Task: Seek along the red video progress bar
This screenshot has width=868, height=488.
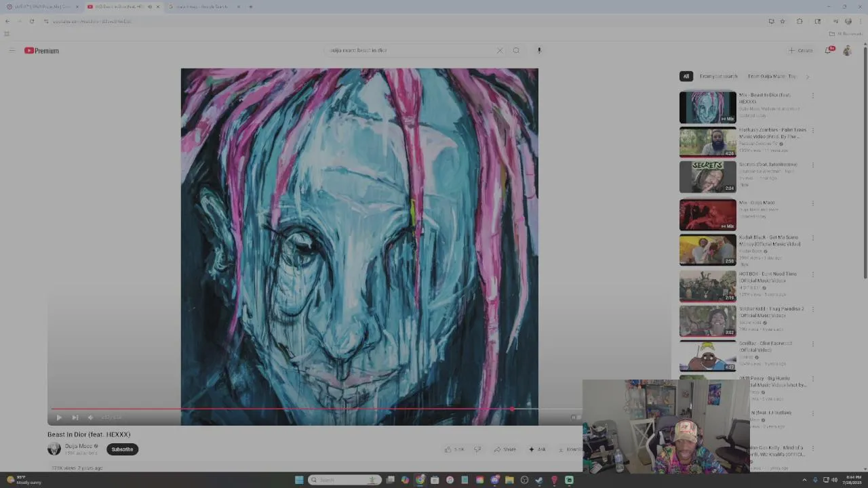Action: (317, 409)
